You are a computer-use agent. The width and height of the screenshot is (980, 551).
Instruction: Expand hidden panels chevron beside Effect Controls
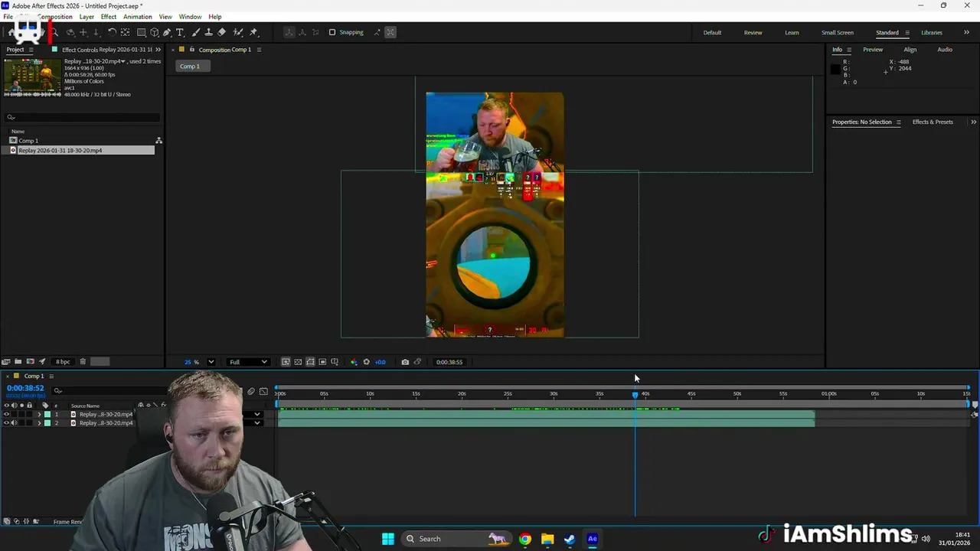point(158,50)
